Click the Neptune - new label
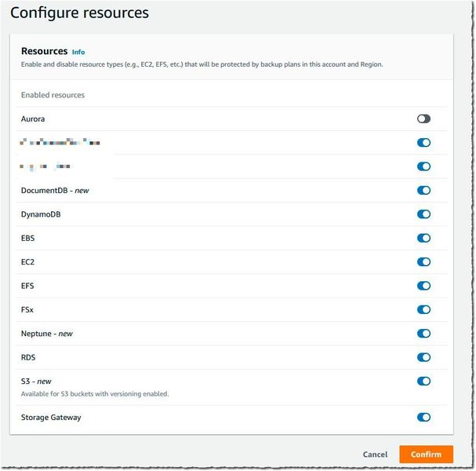Viewport: 476px width, 471px height. 47,334
